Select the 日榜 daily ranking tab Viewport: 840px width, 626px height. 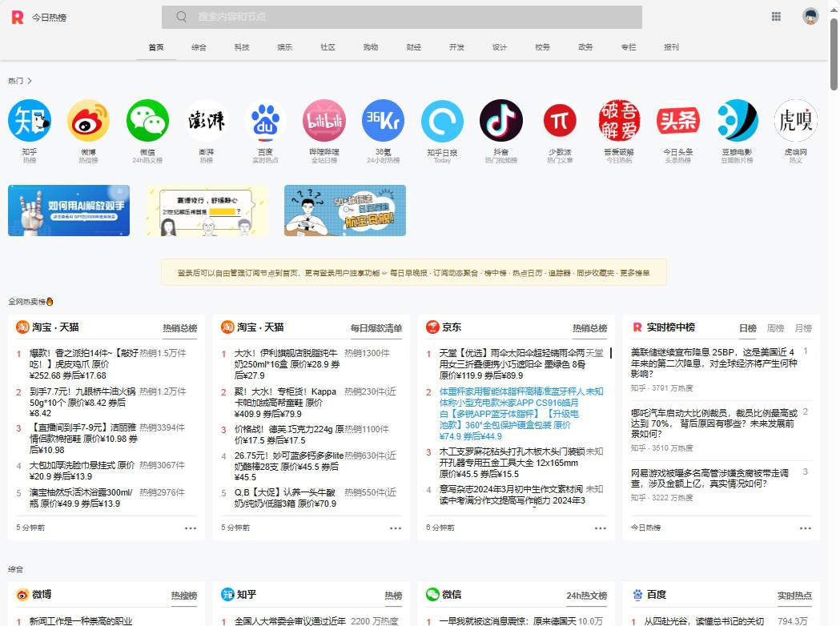pos(747,328)
